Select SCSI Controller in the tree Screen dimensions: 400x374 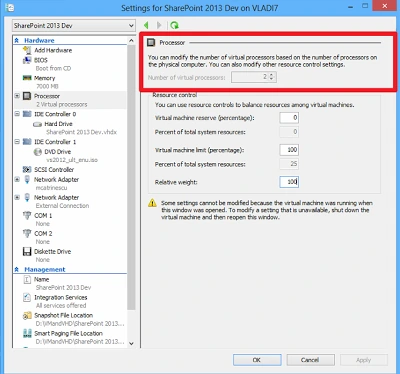tap(54, 170)
